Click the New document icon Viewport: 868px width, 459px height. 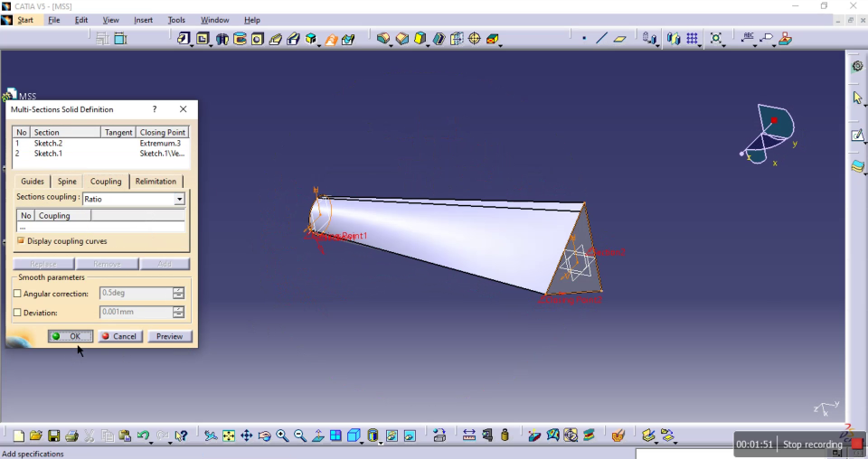(x=18, y=436)
